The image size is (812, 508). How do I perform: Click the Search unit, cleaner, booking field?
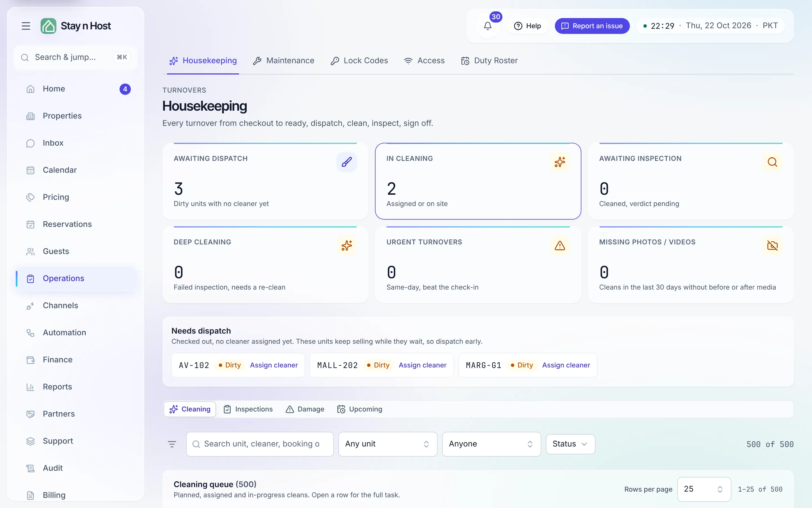[x=260, y=444]
